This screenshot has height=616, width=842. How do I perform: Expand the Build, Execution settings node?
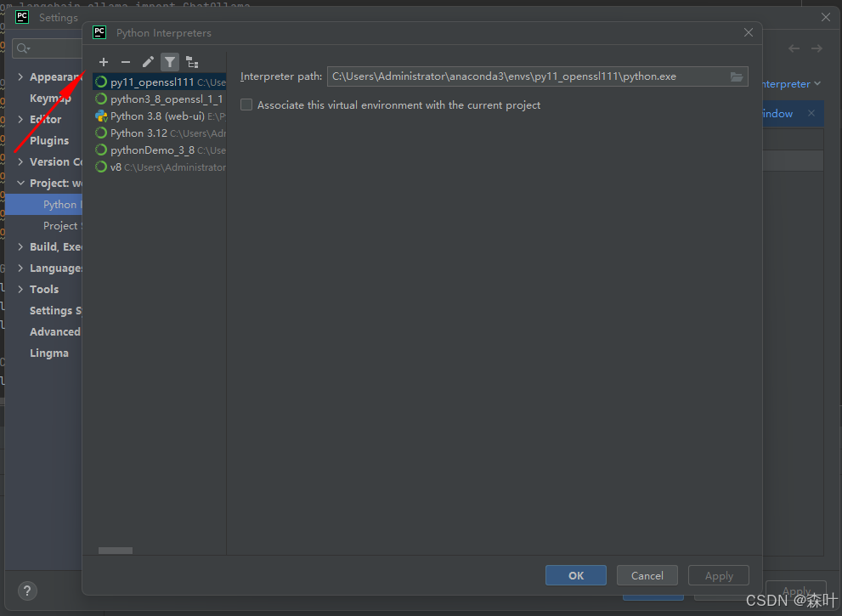(20, 246)
